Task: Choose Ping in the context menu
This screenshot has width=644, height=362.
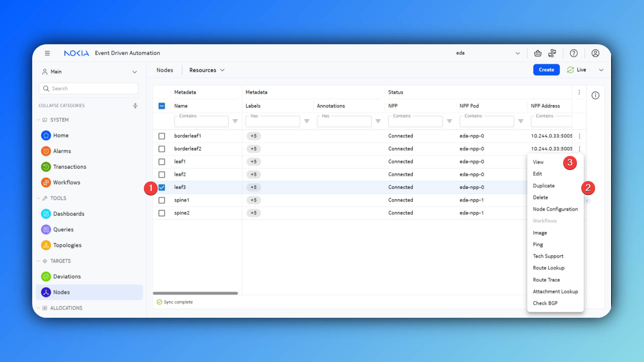Action: (x=538, y=245)
